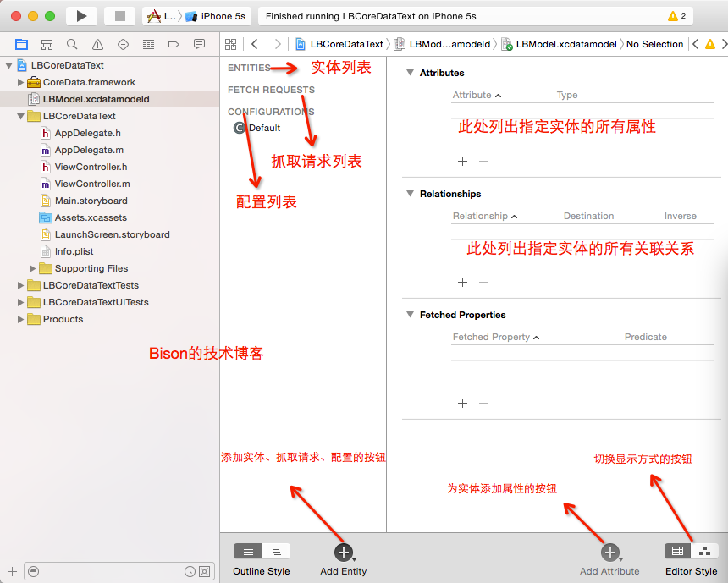Viewport: 728px width, 583px height.
Task: Show the Symbol navigator
Action: (x=47, y=44)
